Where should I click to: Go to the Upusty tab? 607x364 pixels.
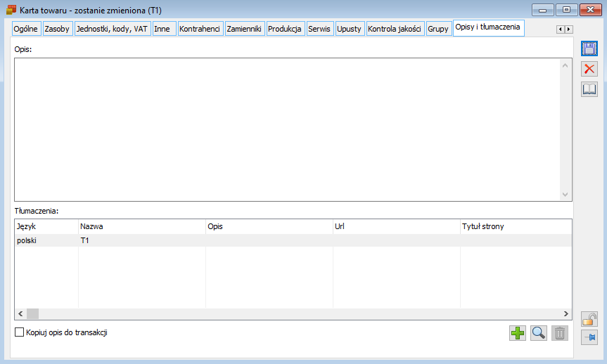pyautogui.click(x=350, y=29)
